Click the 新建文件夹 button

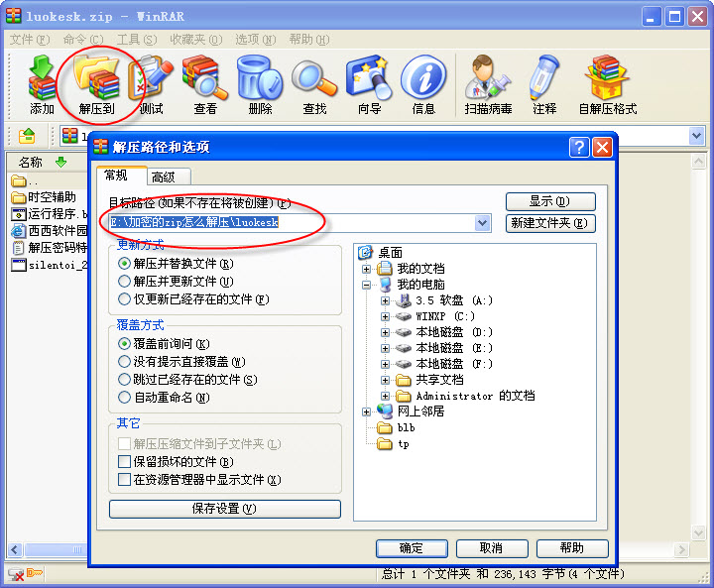(x=550, y=223)
